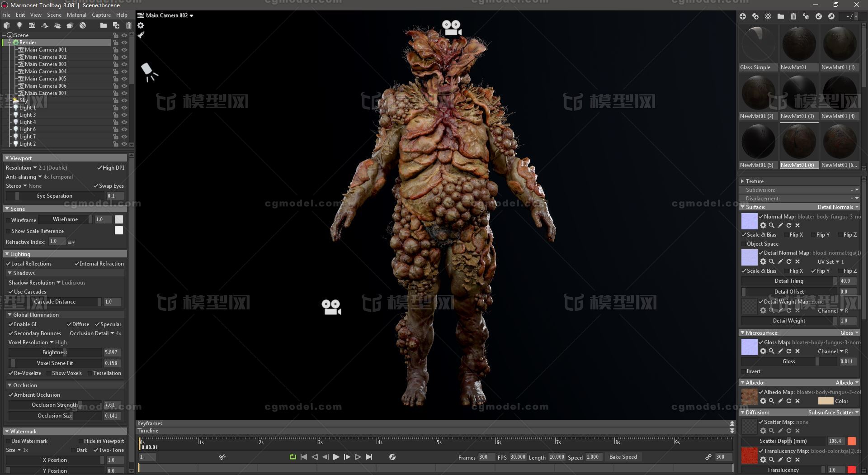Enable Wireframe checkbox
The width and height of the screenshot is (868, 475).
(8, 220)
